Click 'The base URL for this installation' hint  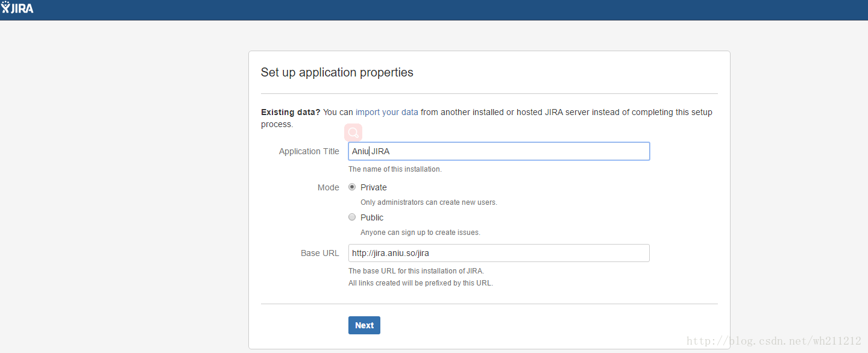coord(416,271)
